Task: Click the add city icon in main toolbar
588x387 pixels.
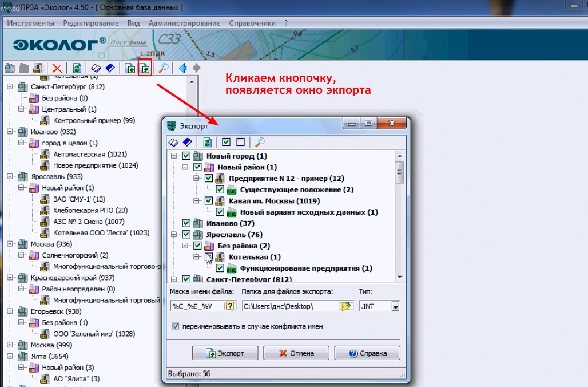Action: pyautogui.click(x=10, y=68)
